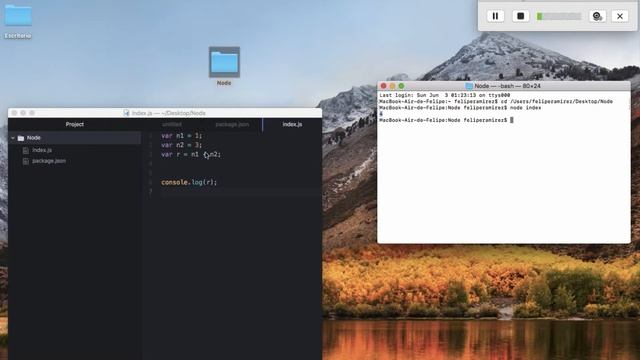Click the 'var r = n1' code line

click(191, 154)
